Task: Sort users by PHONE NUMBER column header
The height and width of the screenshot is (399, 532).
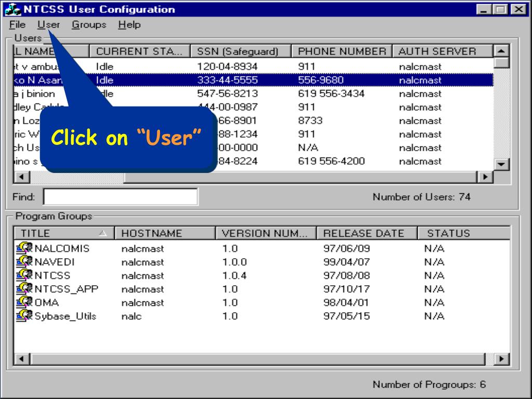Action: [x=342, y=51]
